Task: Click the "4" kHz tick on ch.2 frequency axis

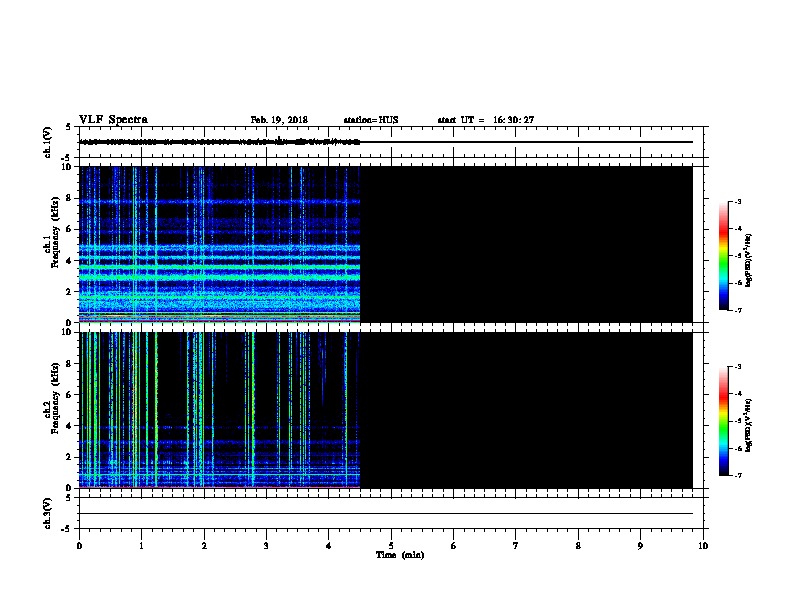Action: tap(69, 426)
